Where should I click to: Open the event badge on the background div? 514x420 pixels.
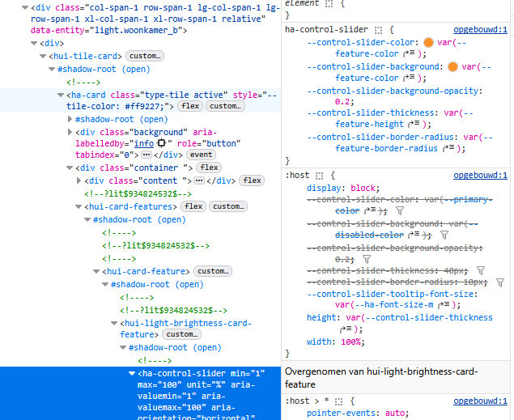tap(201, 155)
